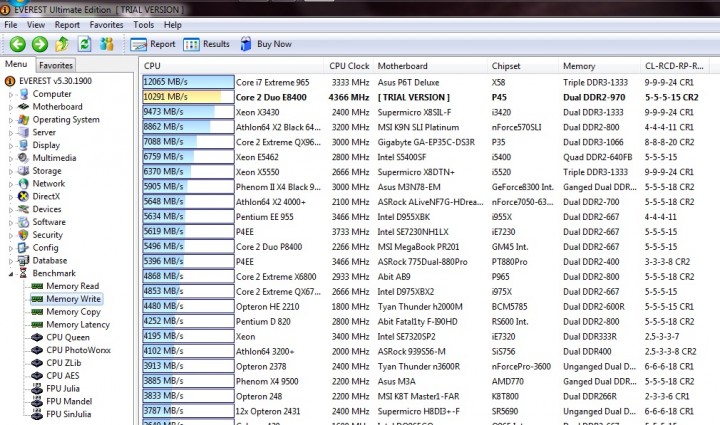Sort by the Chipset column header
Viewport: 720px width, 425px height.
click(x=523, y=66)
